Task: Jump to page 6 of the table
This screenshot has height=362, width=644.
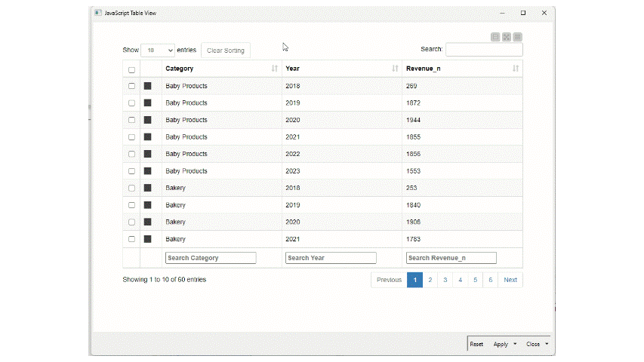Action: click(490, 280)
